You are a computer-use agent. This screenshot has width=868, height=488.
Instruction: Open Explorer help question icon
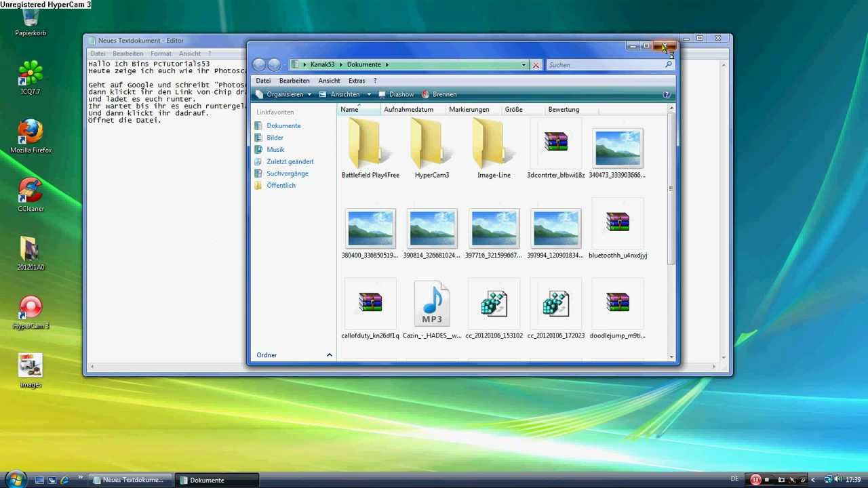click(667, 94)
